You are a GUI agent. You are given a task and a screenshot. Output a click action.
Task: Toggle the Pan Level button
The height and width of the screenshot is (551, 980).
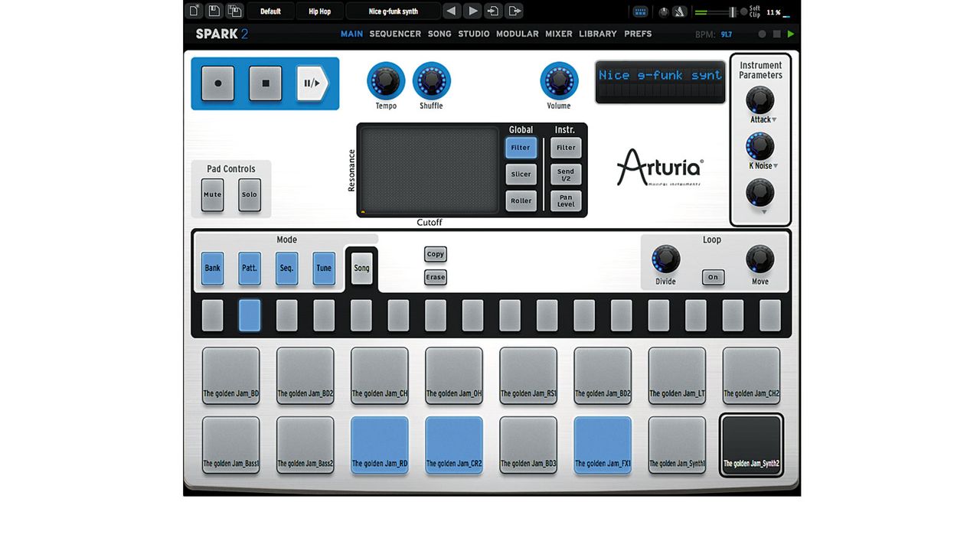566,201
